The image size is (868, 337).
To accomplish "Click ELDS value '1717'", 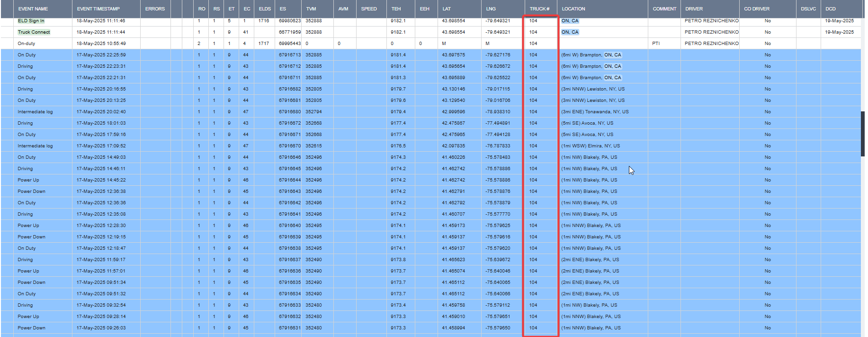I will [264, 44].
